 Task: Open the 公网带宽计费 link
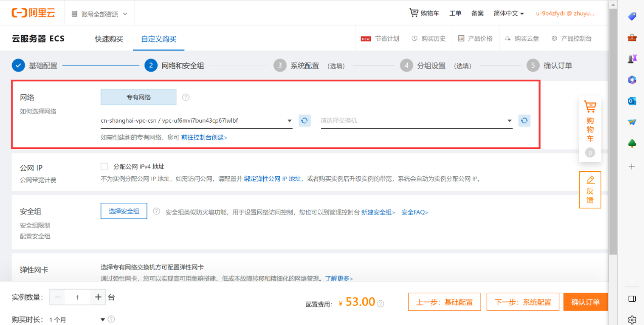38,180
